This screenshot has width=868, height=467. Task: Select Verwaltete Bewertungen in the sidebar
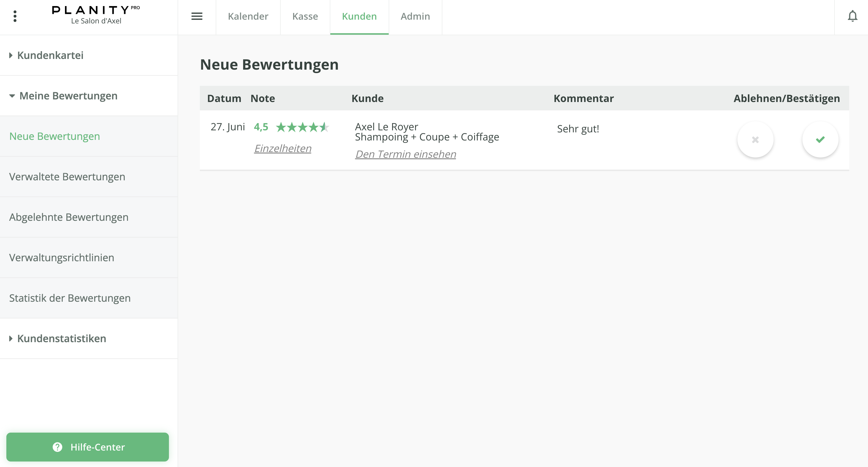pos(67,177)
